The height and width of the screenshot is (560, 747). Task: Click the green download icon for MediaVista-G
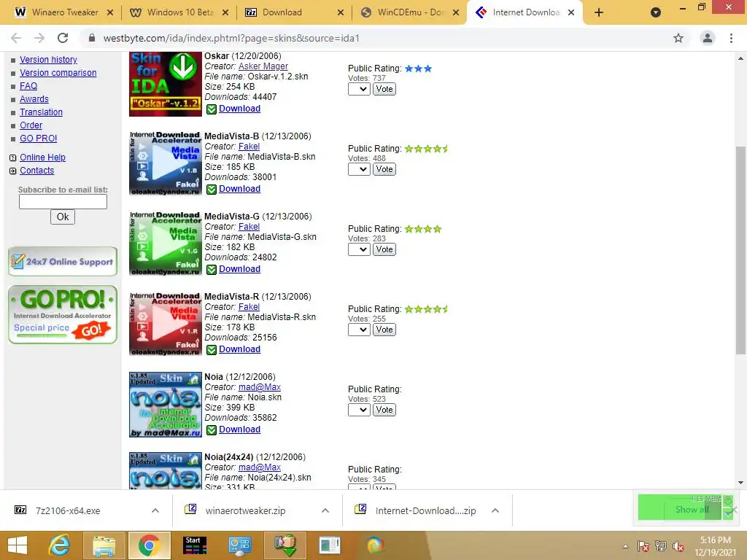point(212,270)
